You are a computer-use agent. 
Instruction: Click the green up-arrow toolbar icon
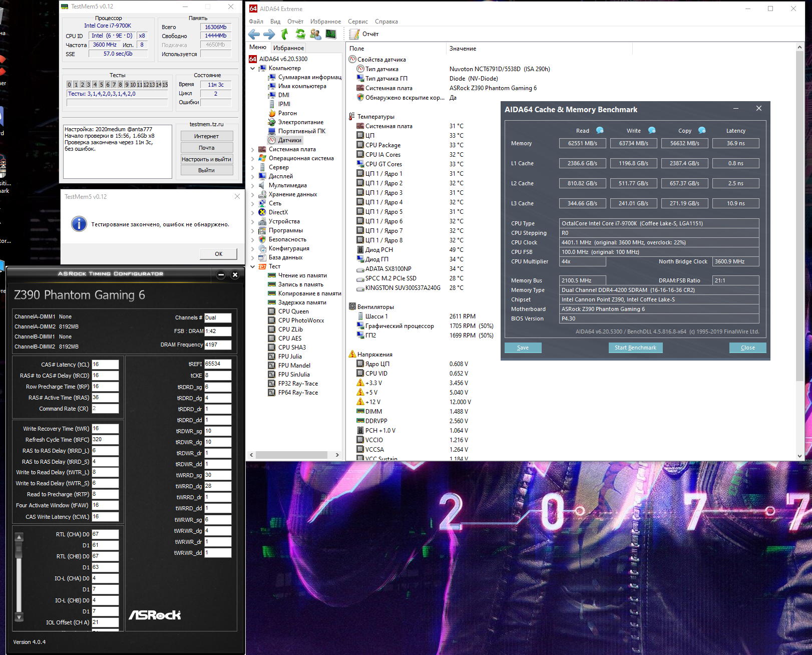click(x=285, y=34)
